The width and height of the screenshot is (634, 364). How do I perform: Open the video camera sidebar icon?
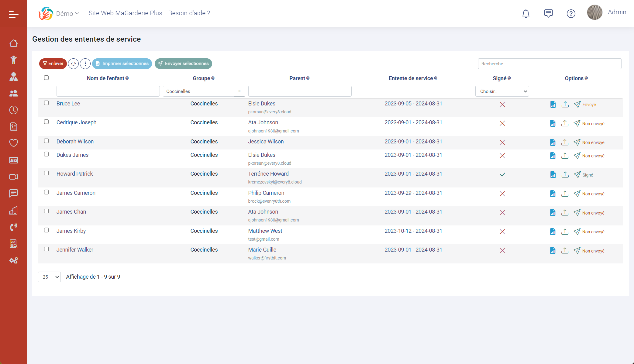[13, 177]
